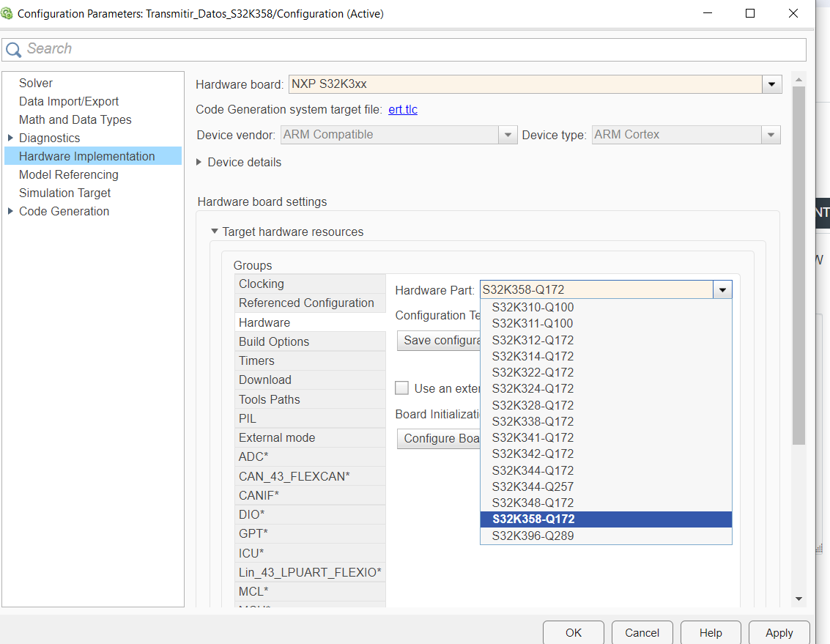Select the Simulation Target pane
The height and width of the screenshot is (644, 830).
[64, 193]
